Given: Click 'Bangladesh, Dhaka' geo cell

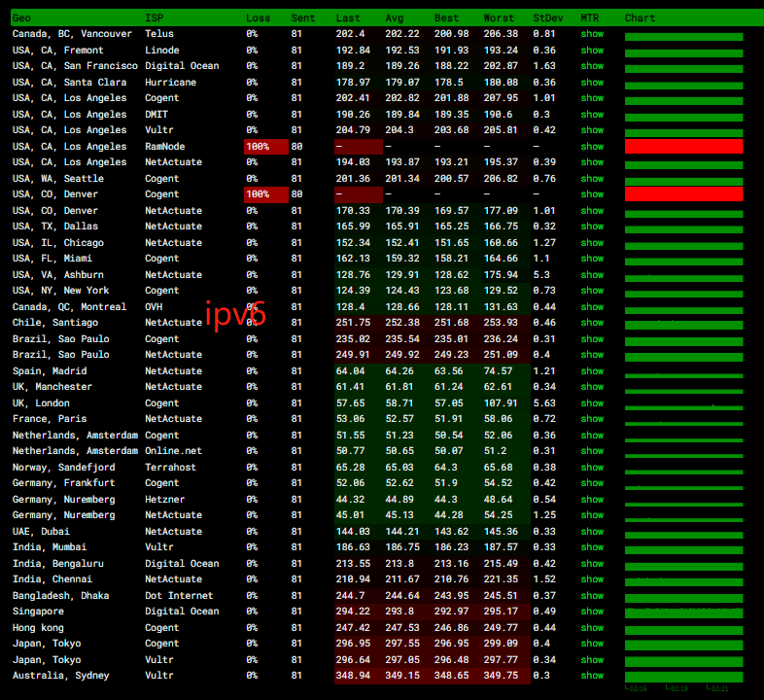Looking at the screenshot, I should click(x=61, y=596).
